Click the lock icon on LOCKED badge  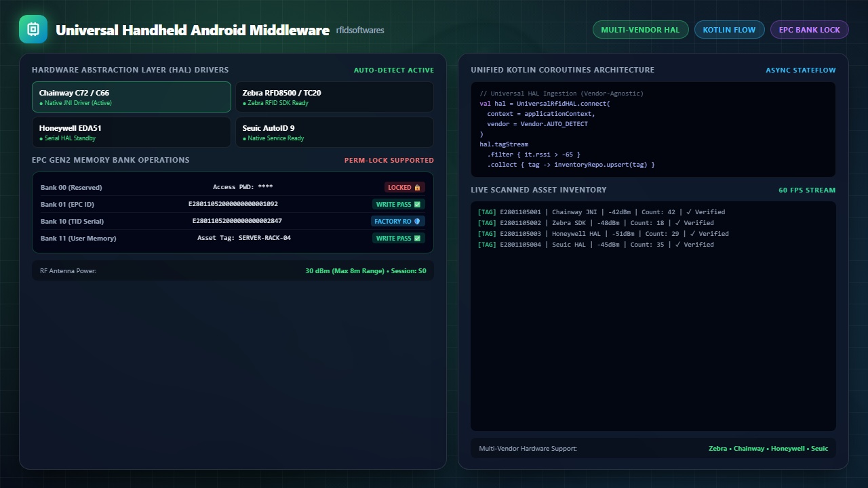[417, 188]
